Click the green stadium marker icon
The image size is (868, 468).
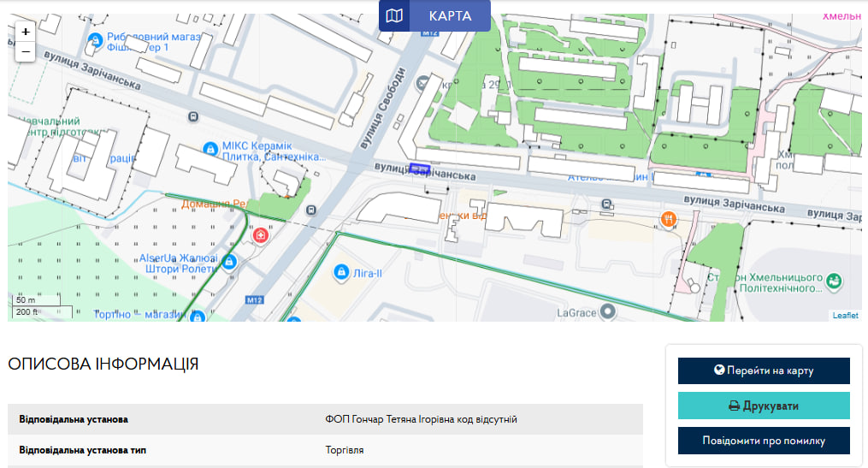(835, 281)
